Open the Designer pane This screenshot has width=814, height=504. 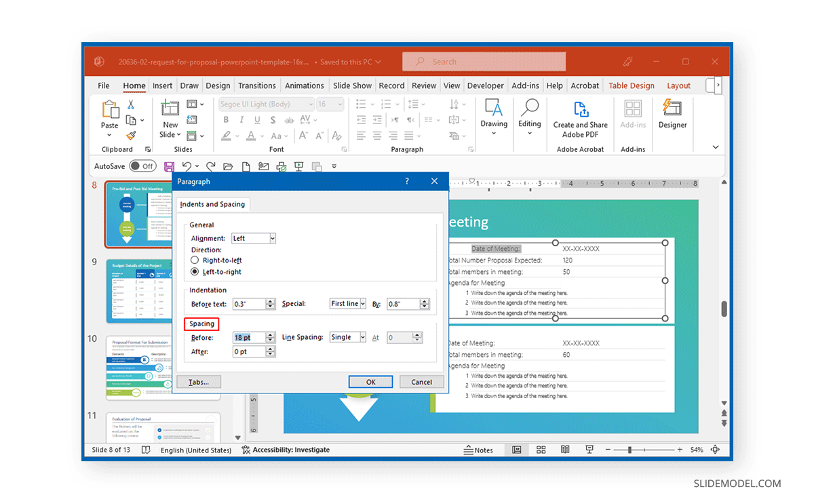pos(672,119)
